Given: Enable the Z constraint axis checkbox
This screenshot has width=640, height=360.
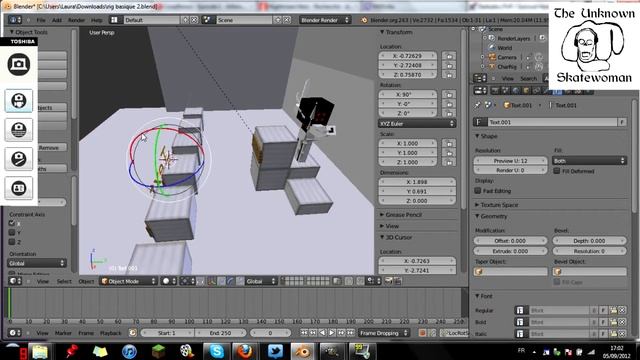Looking at the screenshot, I should (x=12, y=242).
